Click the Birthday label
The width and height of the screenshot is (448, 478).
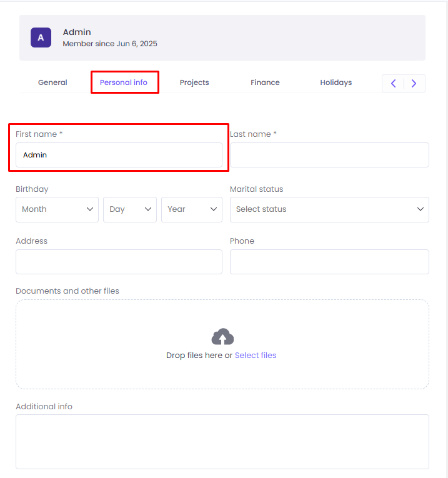pos(32,189)
